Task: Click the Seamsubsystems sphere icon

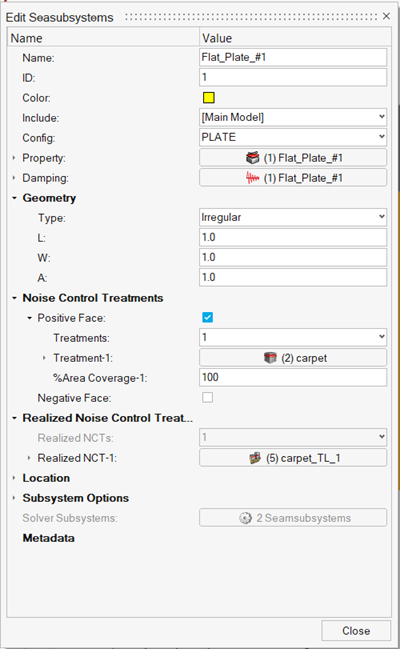Action: [245, 518]
